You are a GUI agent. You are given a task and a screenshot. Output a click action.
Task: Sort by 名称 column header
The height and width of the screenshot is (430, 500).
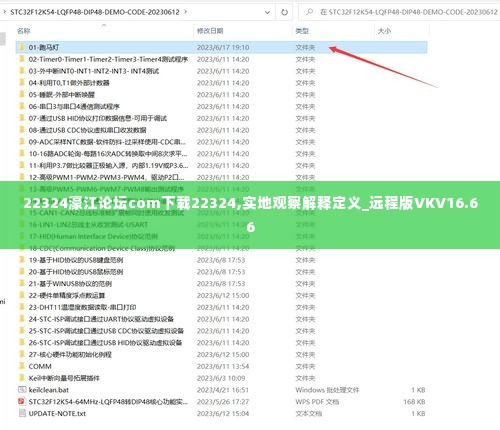click(x=23, y=31)
